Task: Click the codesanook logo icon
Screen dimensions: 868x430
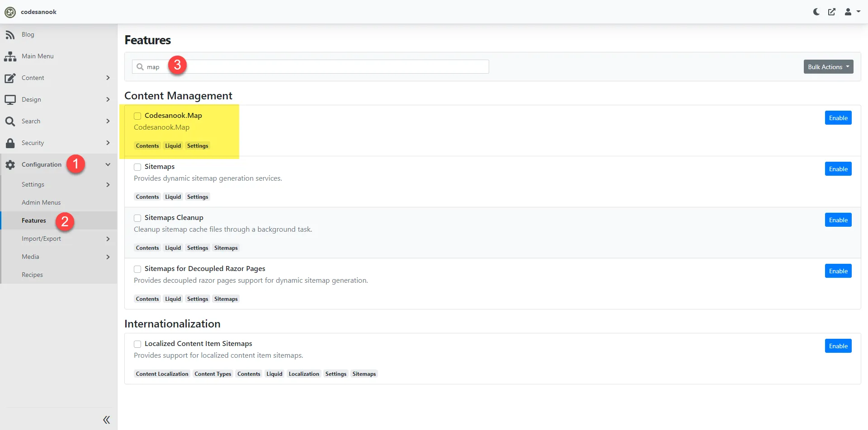Action: pyautogui.click(x=10, y=12)
